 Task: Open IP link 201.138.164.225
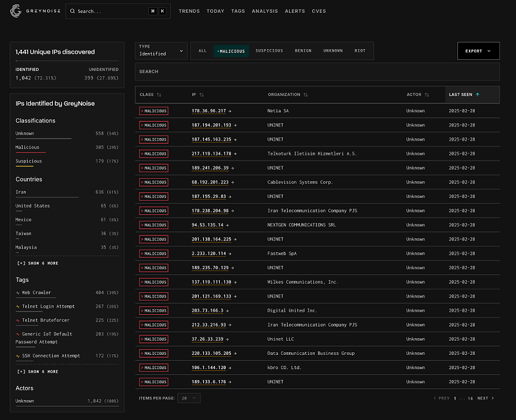pos(212,239)
